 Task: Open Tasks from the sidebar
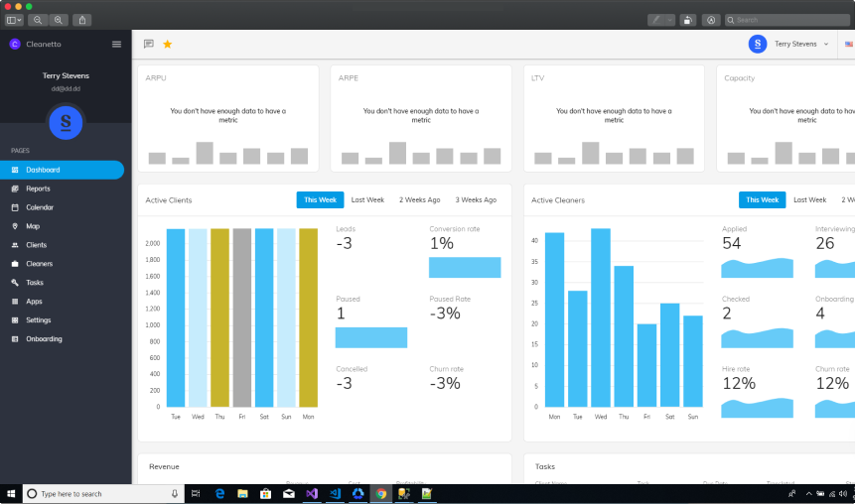[x=35, y=283]
